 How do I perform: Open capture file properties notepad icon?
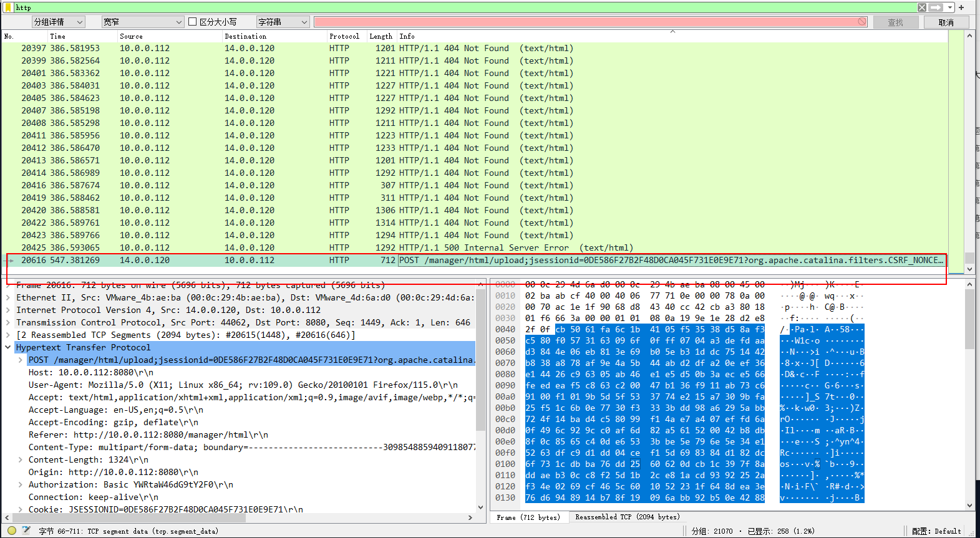tap(26, 531)
